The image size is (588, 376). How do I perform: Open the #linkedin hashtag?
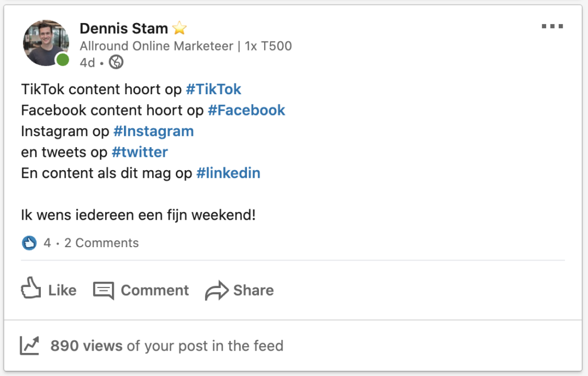pyautogui.click(x=228, y=173)
